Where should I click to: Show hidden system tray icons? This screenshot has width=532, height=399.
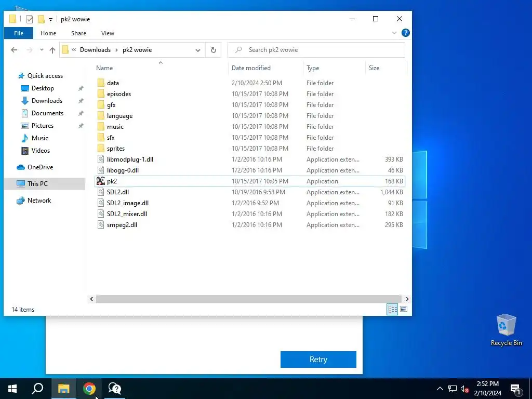440,389
